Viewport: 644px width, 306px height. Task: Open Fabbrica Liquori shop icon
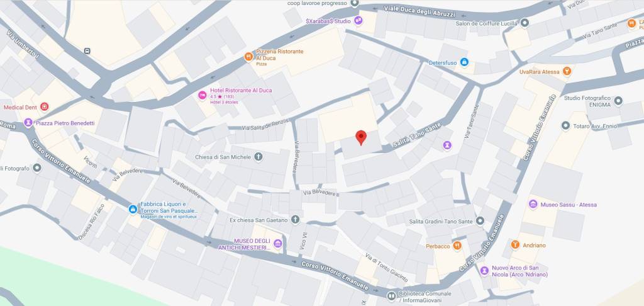tap(133, 209)
